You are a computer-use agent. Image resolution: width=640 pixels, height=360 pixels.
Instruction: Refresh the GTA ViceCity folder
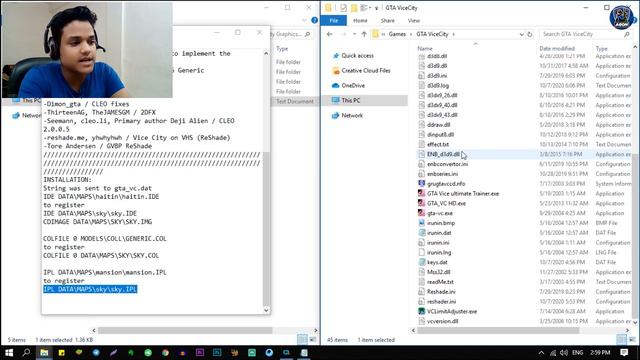point(530,34)
